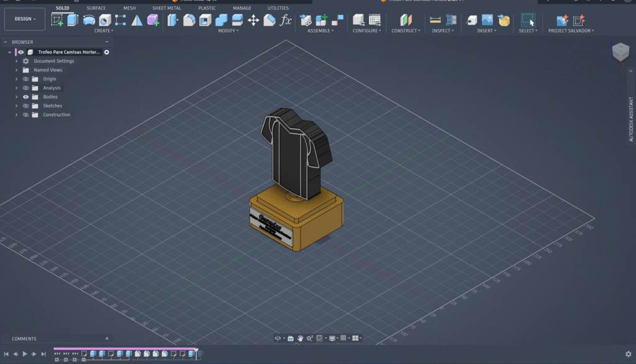Select the Move/Copy cross-arrow tool
636x364 pixels.
[253, 20]
